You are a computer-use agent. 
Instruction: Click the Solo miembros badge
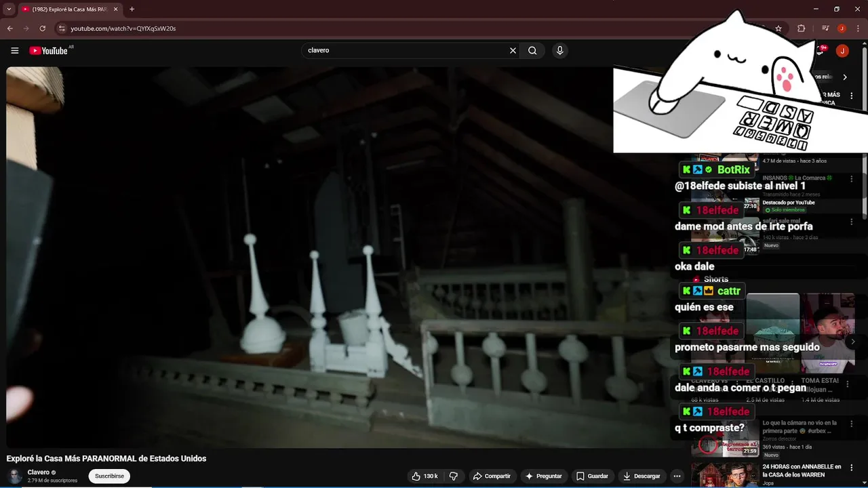[x=786, y=210]
